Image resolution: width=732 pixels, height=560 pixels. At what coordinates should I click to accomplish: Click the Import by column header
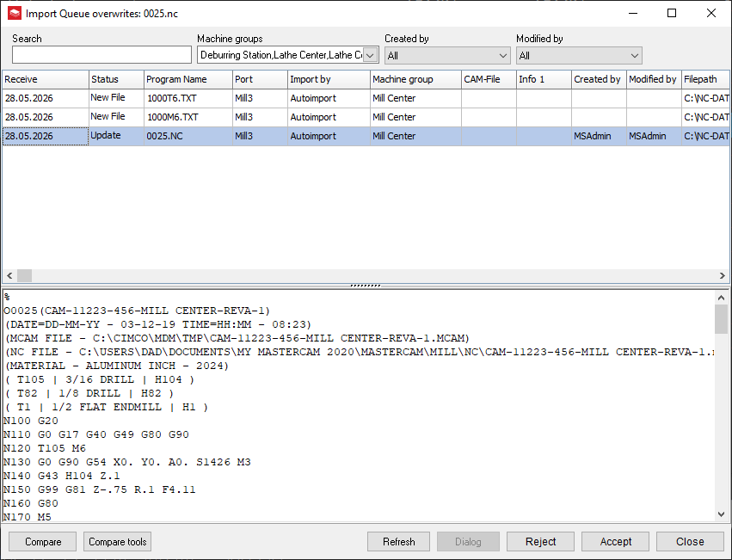click(329, 79)
